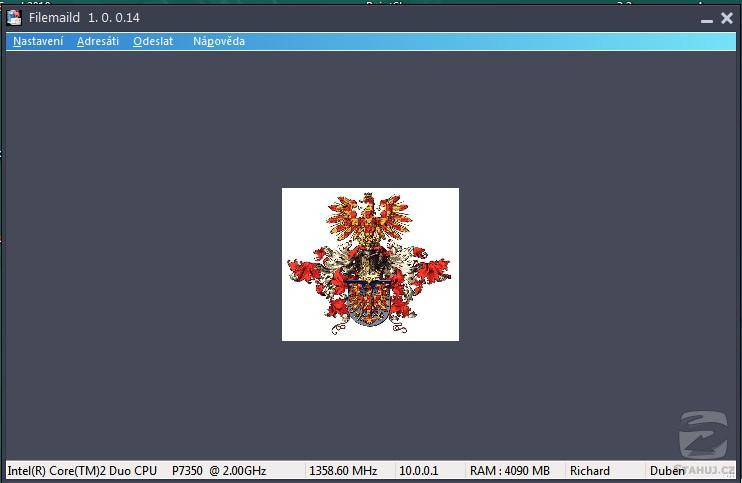The height and width of the screenshot is (483, 742).
Task: Open the Nastavení menu
Action: (x=38, y=41)
